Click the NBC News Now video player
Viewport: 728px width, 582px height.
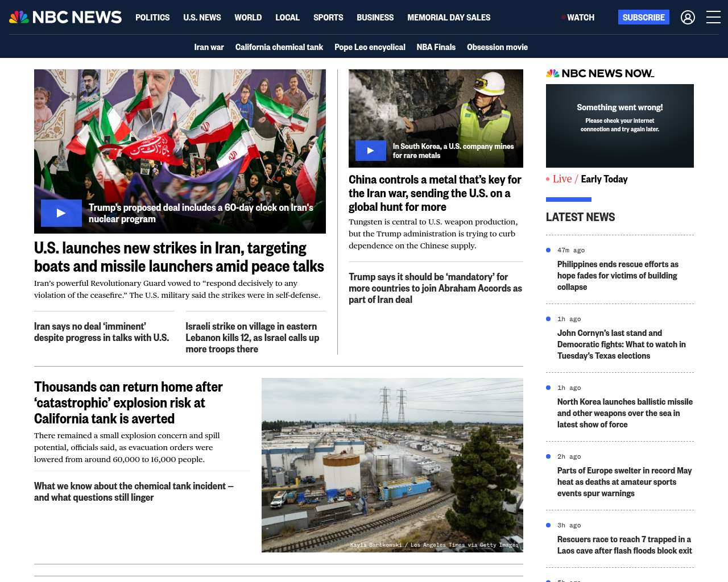click(620, 126)
